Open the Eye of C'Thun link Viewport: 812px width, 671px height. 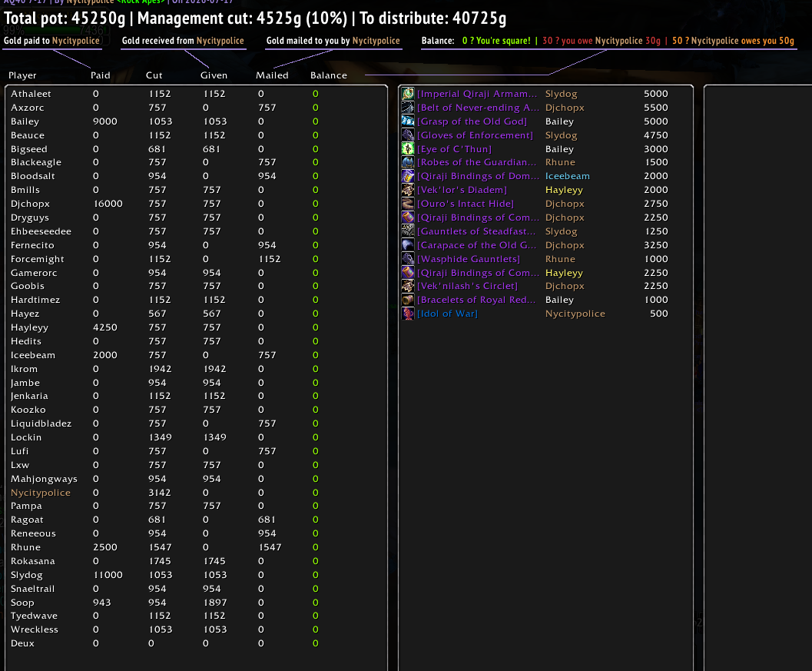pos(454,148)
